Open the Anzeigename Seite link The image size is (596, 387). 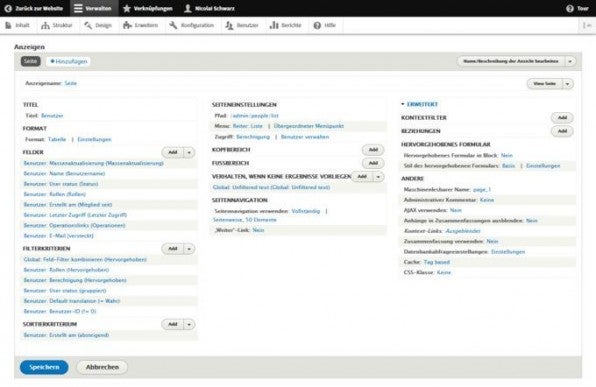tap(70, 83)
